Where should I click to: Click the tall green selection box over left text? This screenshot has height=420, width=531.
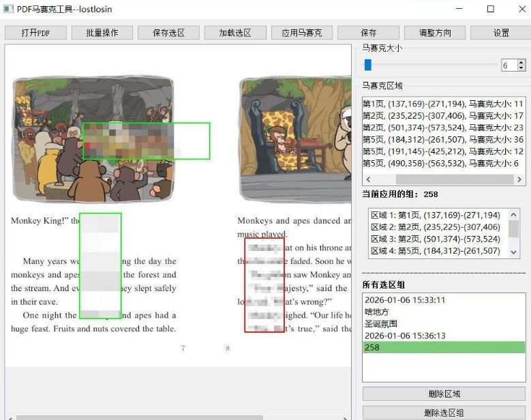click(x=100, y=266)
